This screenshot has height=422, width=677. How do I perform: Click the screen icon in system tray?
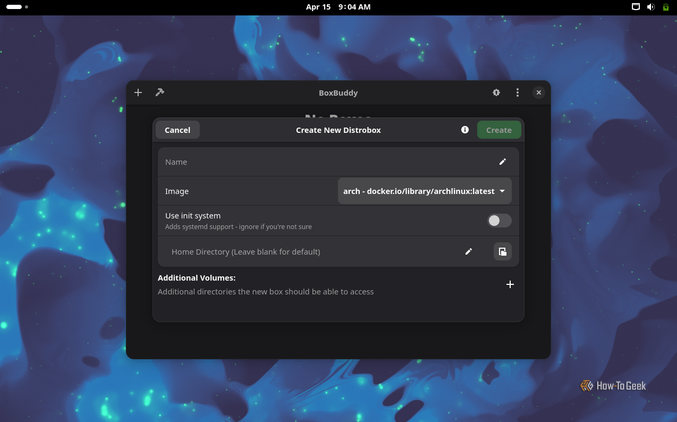(636, 7)
